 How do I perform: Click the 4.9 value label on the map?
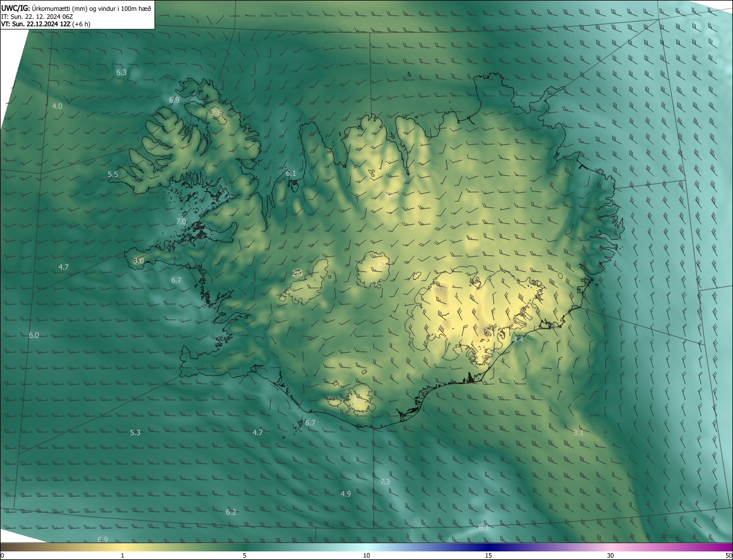click(x=346, y=494)
